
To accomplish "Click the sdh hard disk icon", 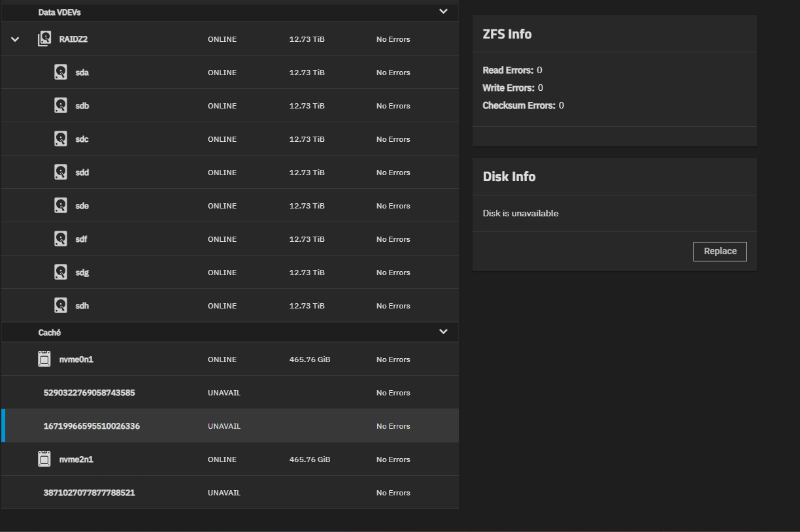I will [x=61, y=306].
